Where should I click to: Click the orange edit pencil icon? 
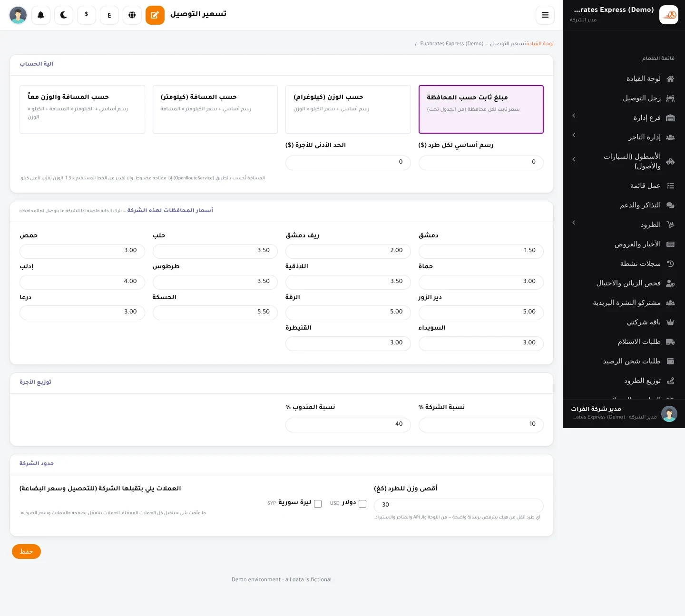[x=155, y=15]
